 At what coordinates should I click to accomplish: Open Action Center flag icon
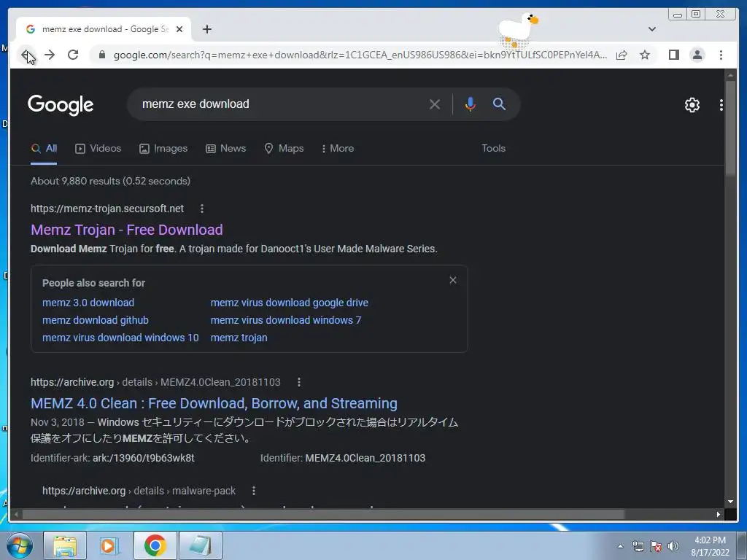[656, 546]
